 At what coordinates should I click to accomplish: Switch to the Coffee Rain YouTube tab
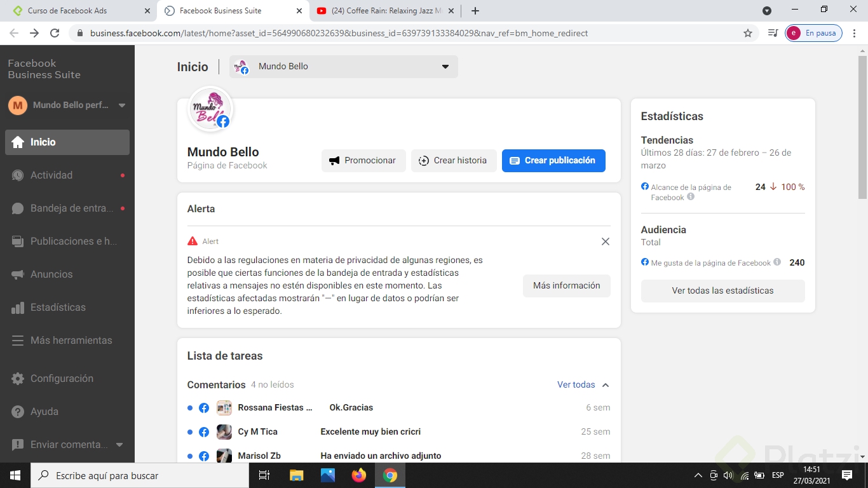381,10
